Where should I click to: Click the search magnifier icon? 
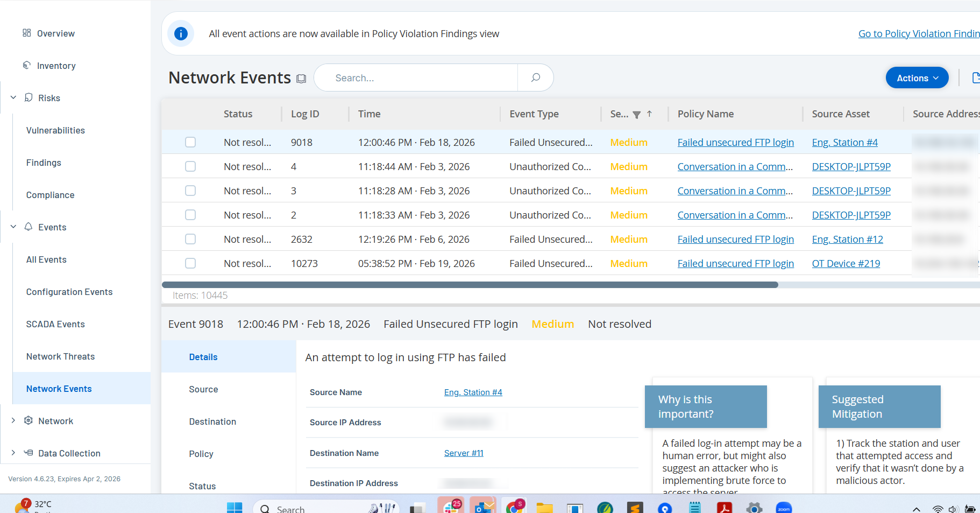[x=535, y=78]
